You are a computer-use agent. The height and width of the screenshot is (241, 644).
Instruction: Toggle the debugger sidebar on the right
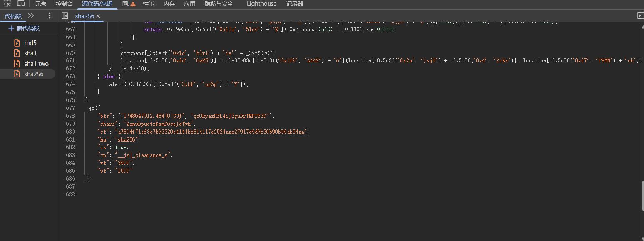[640, 16]
